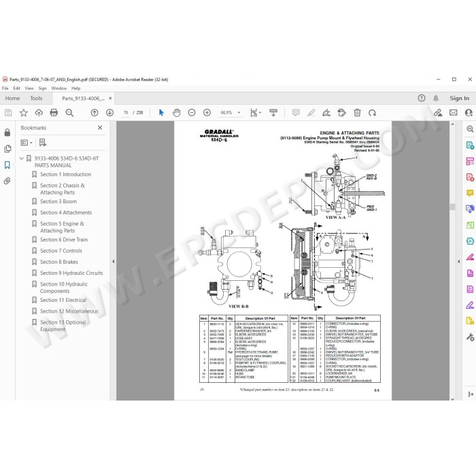The image size is (476, 476).
Task: Click the scrolling mode keyboard icon
Action: tap(273, 113)
